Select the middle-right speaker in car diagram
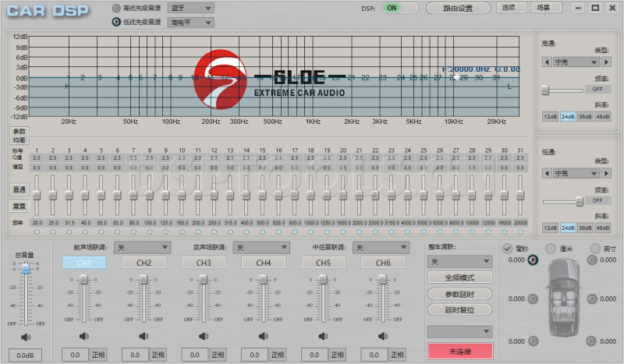This screenshot has height=364, width=624. pos(592,299)
